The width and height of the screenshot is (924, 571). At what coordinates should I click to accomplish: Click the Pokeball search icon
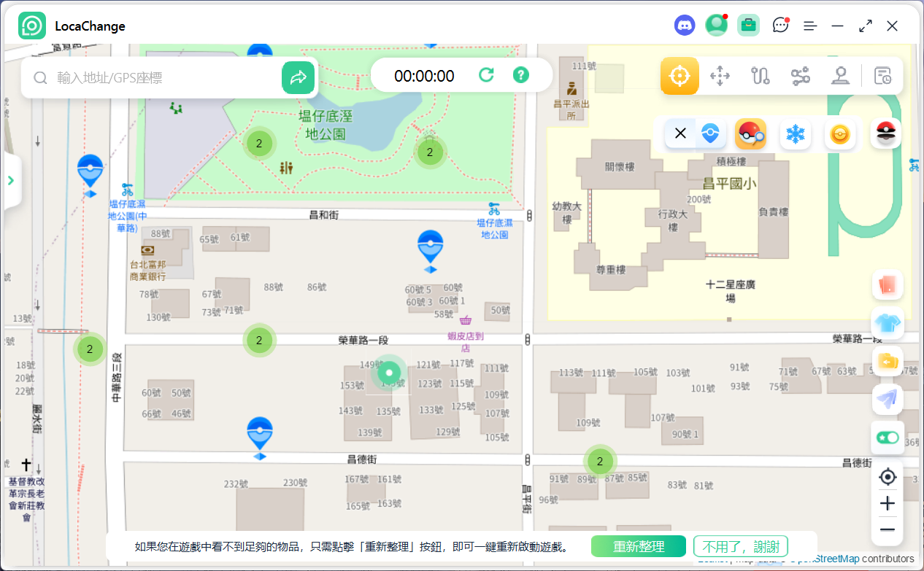pos(750,133)
